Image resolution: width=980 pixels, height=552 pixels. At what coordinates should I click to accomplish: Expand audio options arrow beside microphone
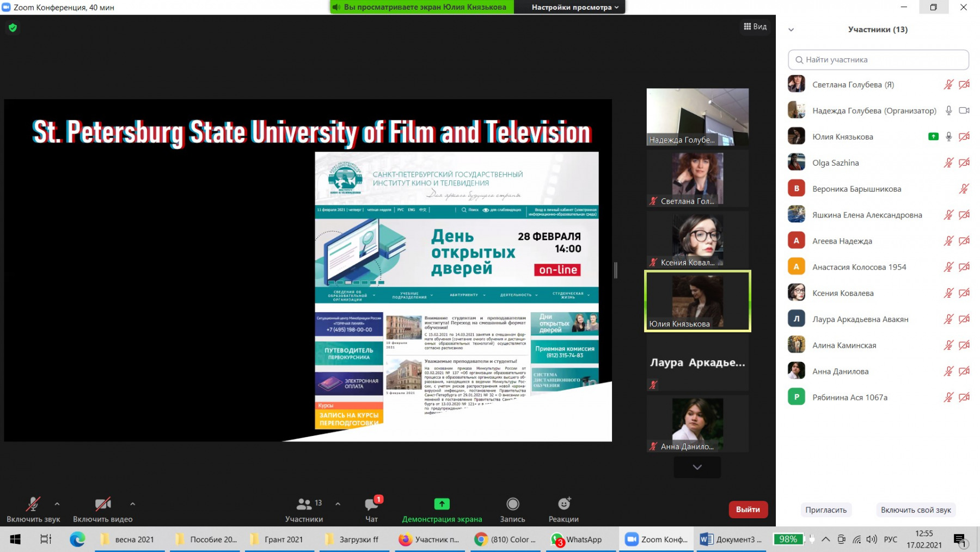pyautogui.click(x=57, y=504)
